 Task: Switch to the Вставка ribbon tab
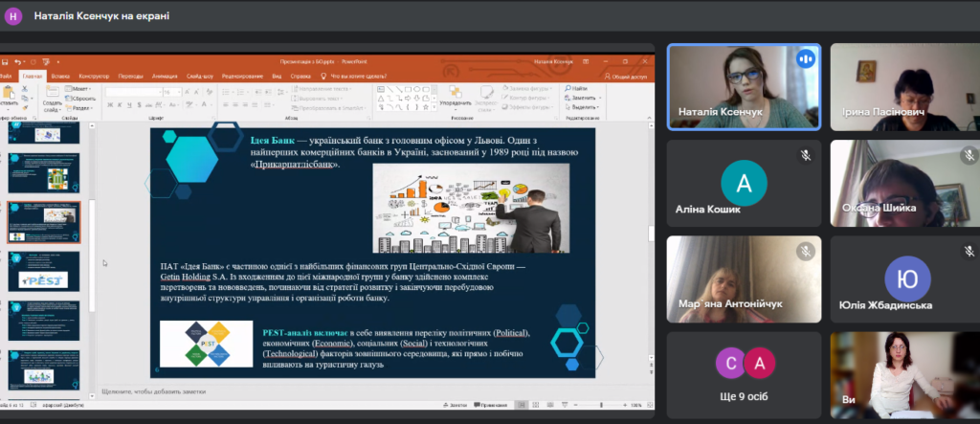click(x=60, y=77)
